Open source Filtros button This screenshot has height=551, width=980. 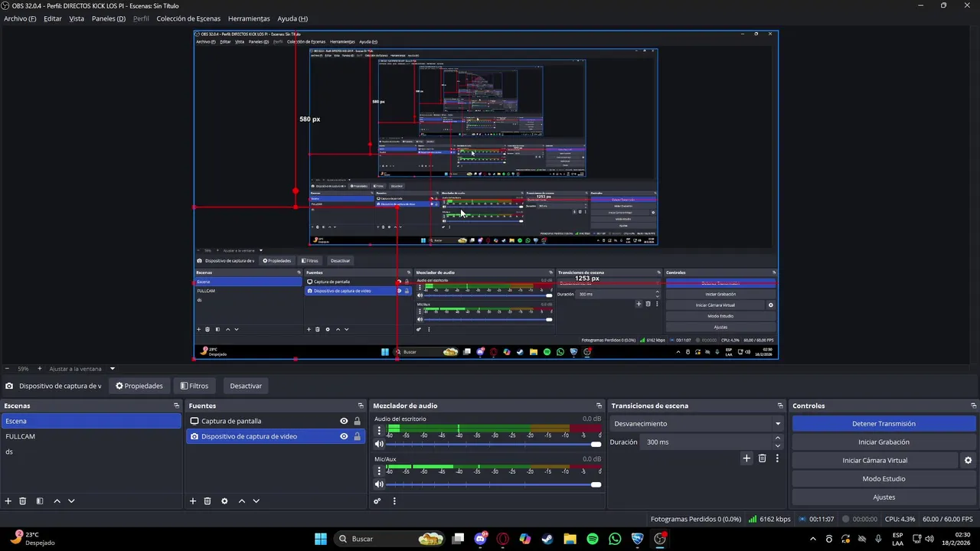(x=194, y=386)
